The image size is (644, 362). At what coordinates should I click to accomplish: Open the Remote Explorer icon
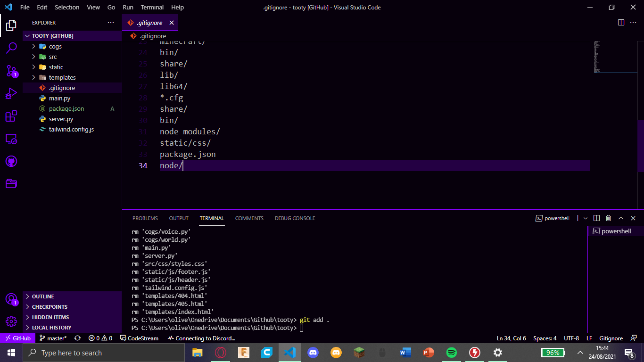[x=11, y=139]
